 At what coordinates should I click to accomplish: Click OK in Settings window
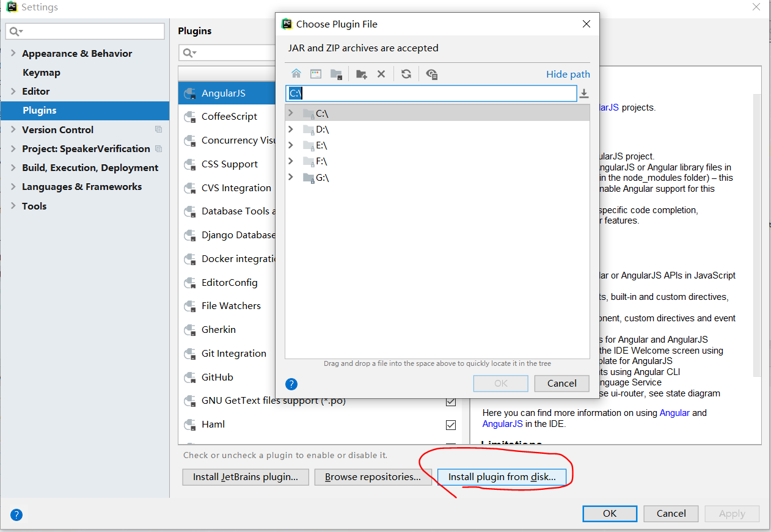[610, 514]
